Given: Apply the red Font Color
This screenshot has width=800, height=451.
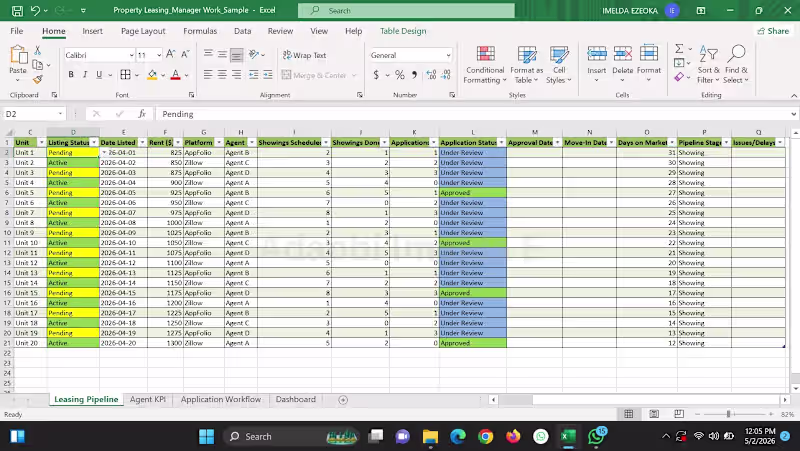Looking at the screenshot, I should point(176,75).
